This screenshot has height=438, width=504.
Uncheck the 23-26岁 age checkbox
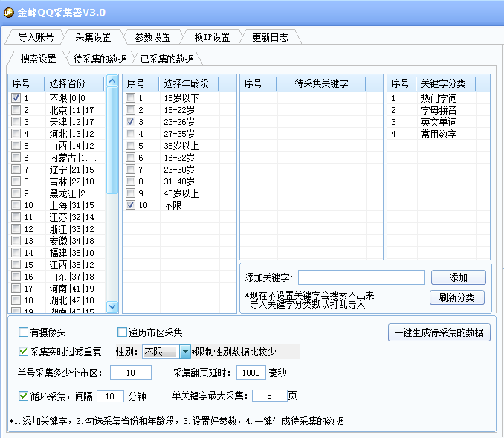tap(130, 121)
